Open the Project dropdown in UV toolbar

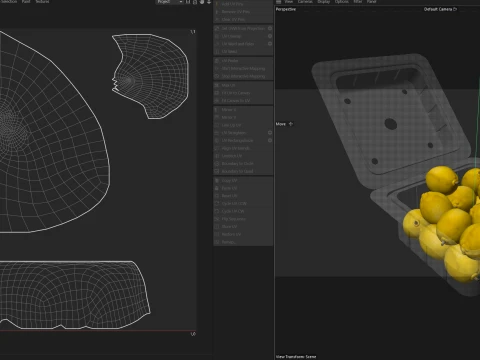coord(170,2)
